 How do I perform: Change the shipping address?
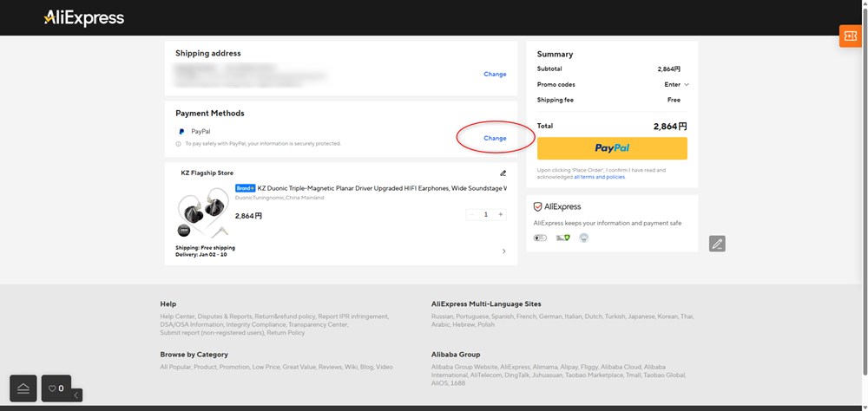point(495,74)
